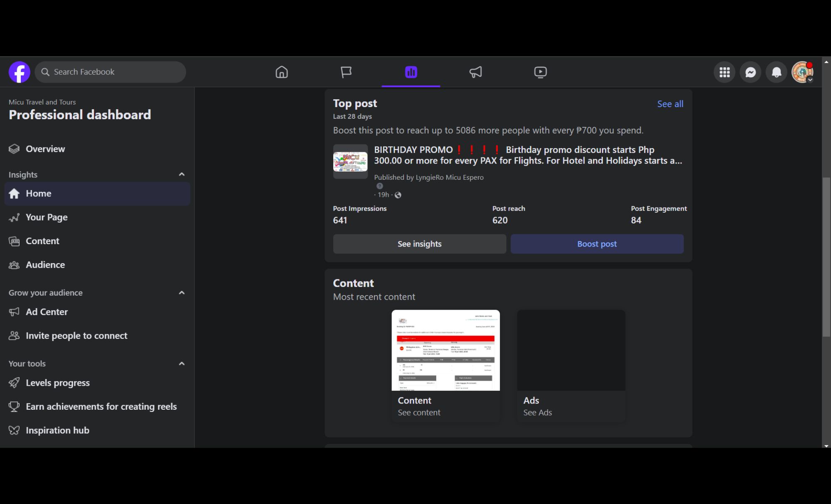
Task: Open the Birthday Promo post thumbnail
Action: coord(350,161)
